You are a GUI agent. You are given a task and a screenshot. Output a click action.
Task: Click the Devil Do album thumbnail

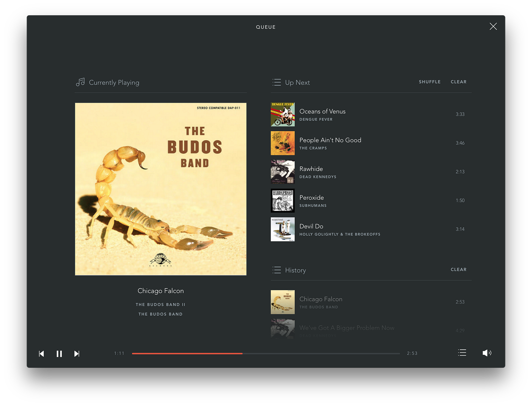point(283,229)
